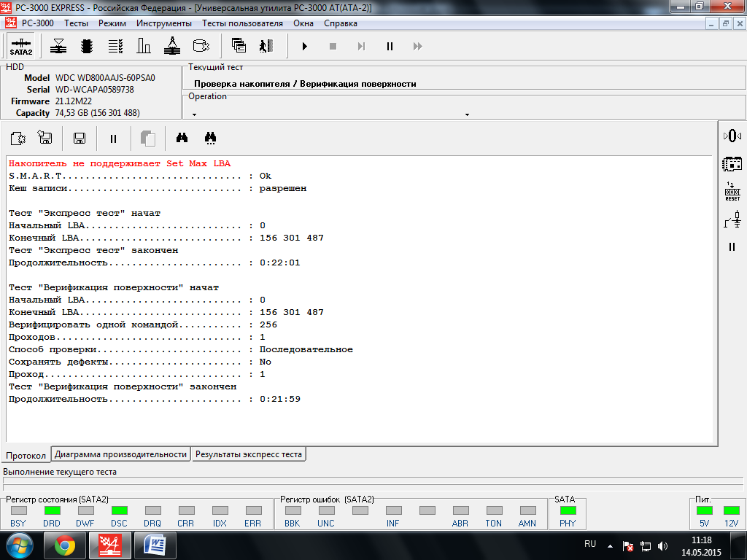The width and height of the screenshot is (747, 560).
Task: Open the Результаты экспресс теста tab
Action: tap(249, 454)
